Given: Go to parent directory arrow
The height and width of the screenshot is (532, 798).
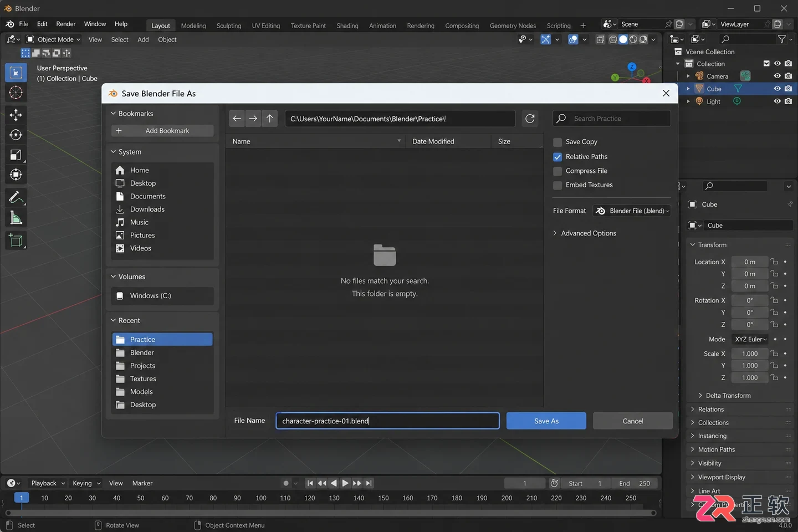Looking at the screenshot, I should pos(270,119).
